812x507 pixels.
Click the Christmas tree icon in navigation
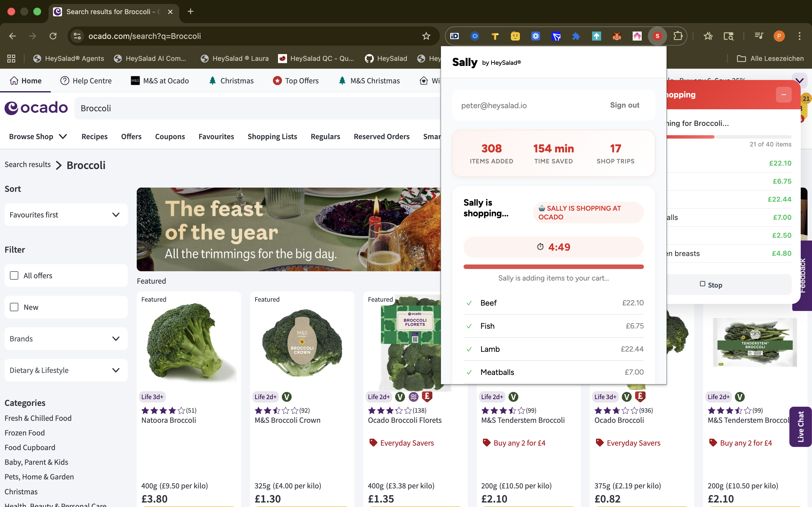click(213, 81)
